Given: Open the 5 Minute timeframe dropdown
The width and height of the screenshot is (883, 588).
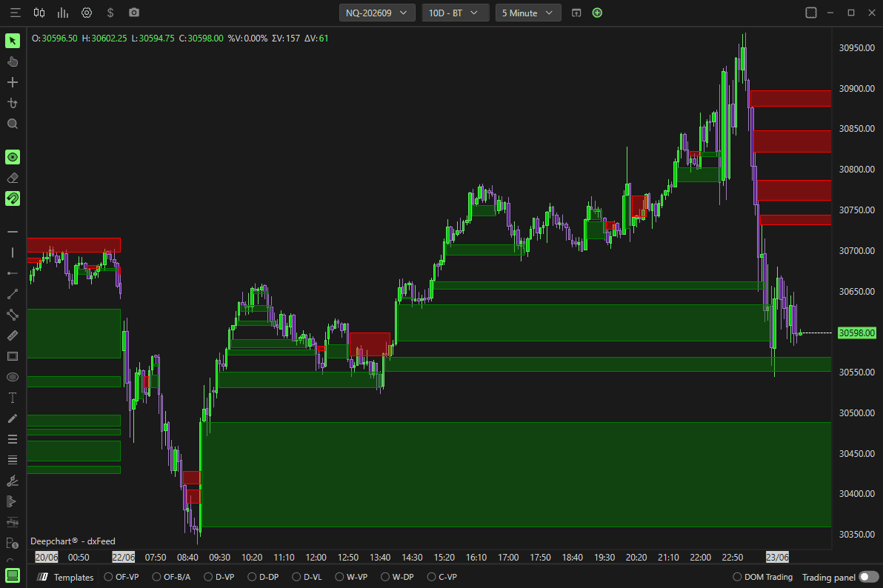Looking at the screenshot, I should (528, 13).
